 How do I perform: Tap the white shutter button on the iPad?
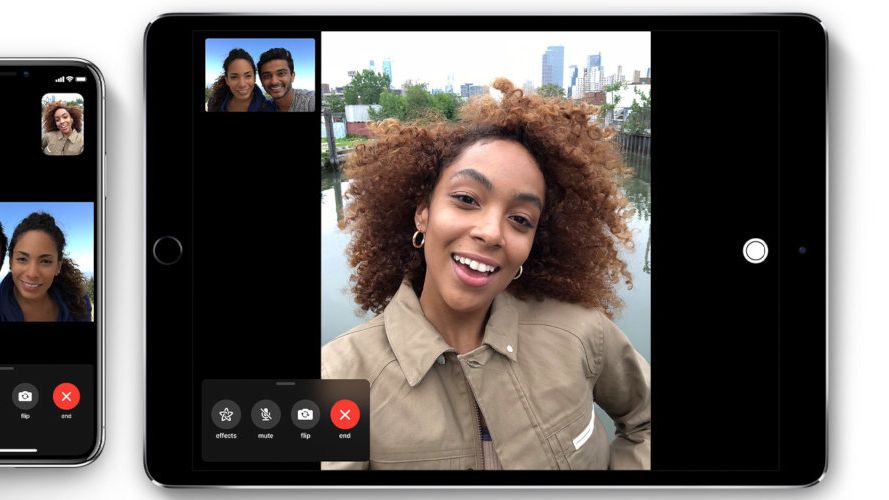755,251
